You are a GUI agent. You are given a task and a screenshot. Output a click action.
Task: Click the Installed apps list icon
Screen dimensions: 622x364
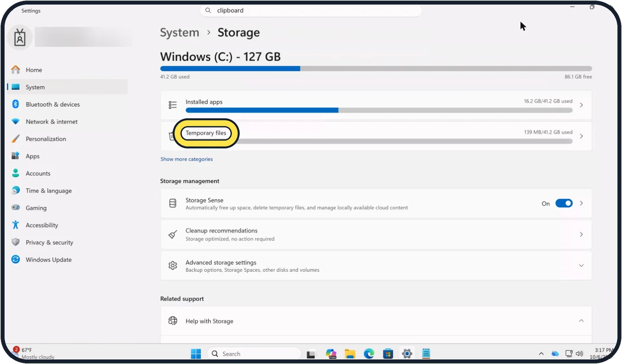tap(173, 105)
